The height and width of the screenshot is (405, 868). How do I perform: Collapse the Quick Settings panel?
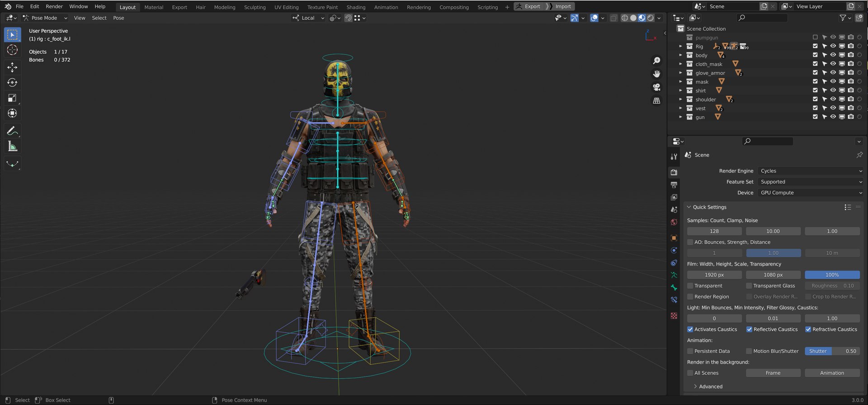689,207
